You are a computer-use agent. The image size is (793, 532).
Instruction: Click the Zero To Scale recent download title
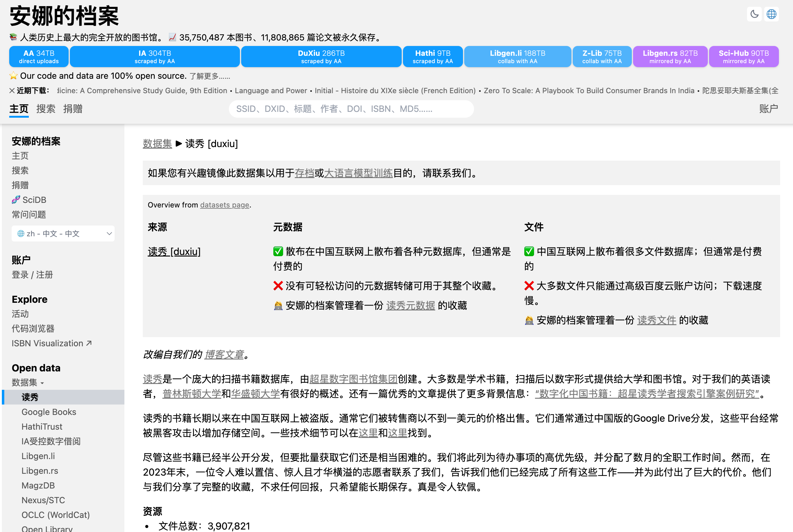point(589,91)
